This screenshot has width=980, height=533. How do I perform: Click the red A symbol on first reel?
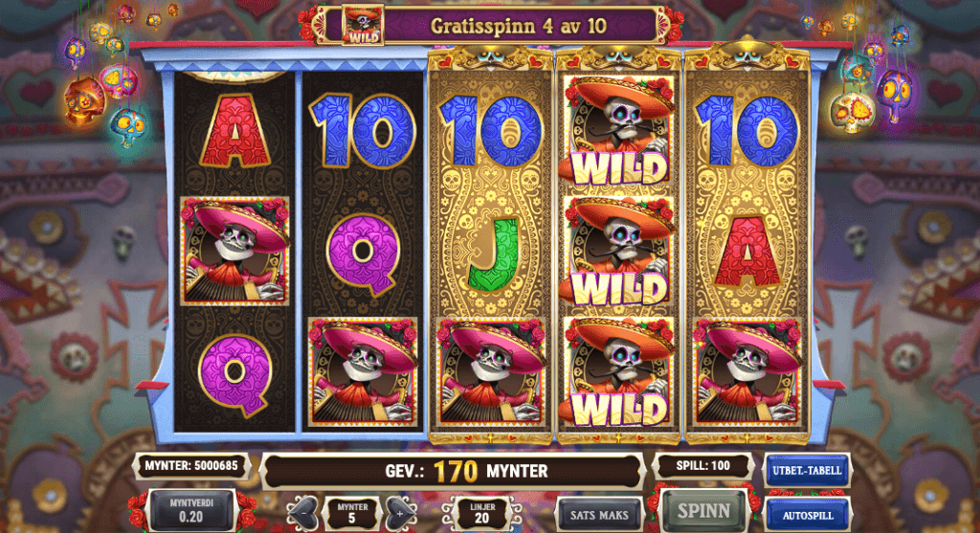click(234, 131)
